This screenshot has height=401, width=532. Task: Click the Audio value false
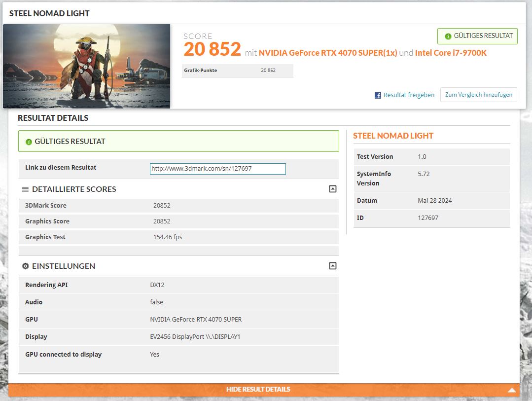(x=156, y=302)
